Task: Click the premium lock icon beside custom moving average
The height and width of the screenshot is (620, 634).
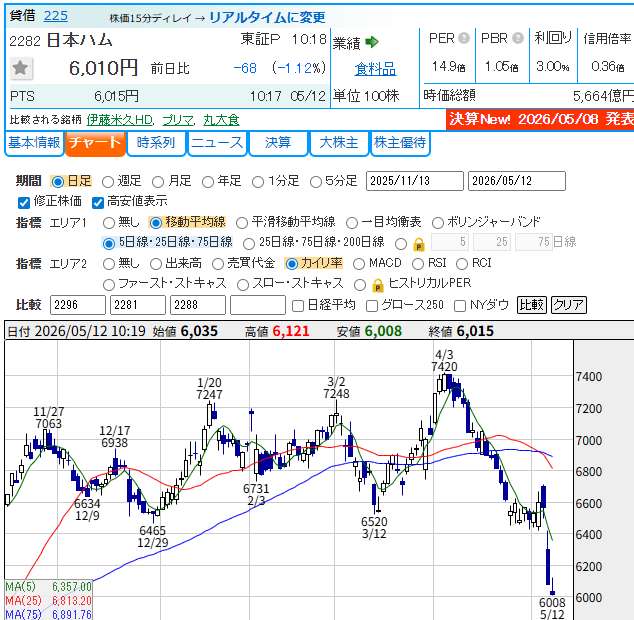Action: pos(419,244)
